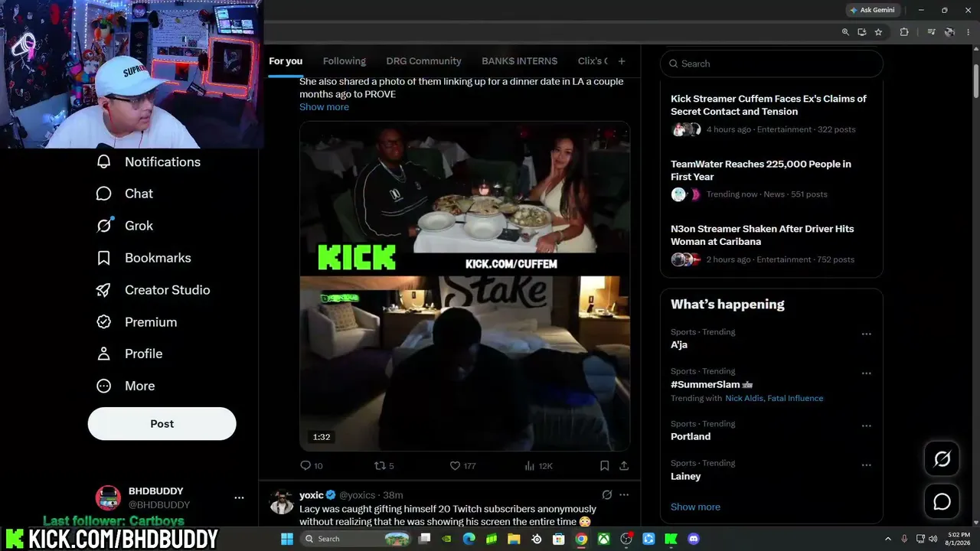Open options for Portland trend
The height and width of the screenshot is (551, 980).
pos(866,426)
